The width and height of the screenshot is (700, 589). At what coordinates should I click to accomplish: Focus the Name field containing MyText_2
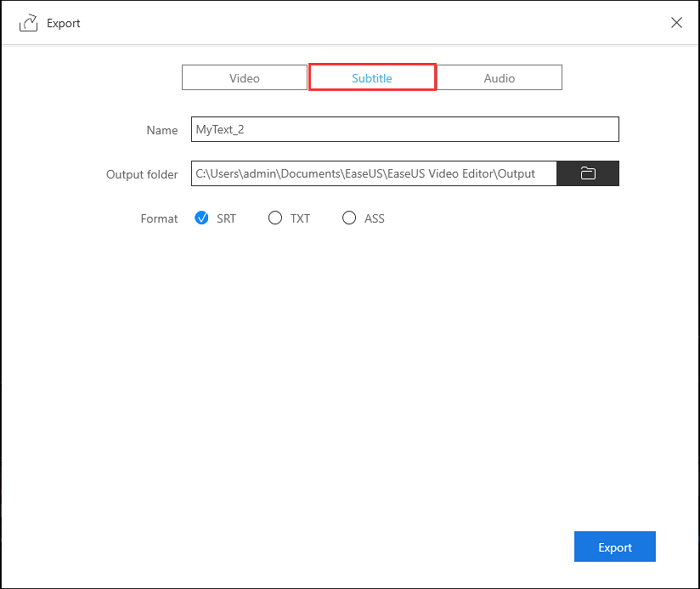[x=404, y=130]
